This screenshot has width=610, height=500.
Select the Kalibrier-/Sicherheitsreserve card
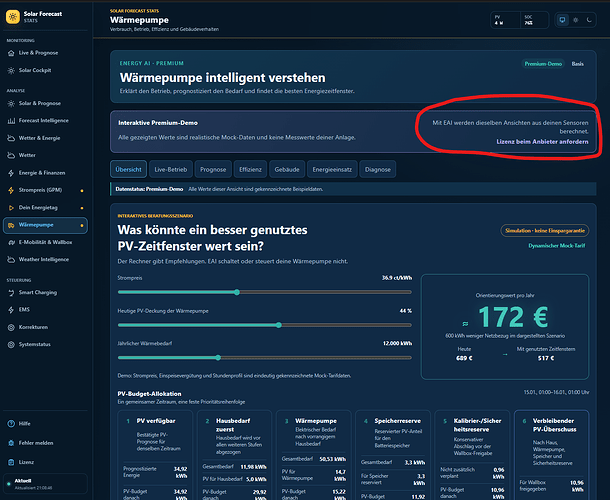(472, 455)
